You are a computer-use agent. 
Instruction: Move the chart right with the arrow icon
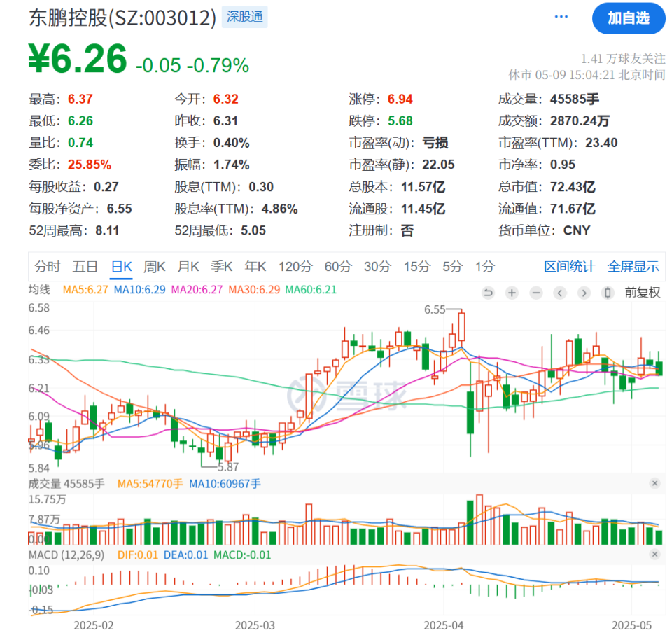pos(584,293)
